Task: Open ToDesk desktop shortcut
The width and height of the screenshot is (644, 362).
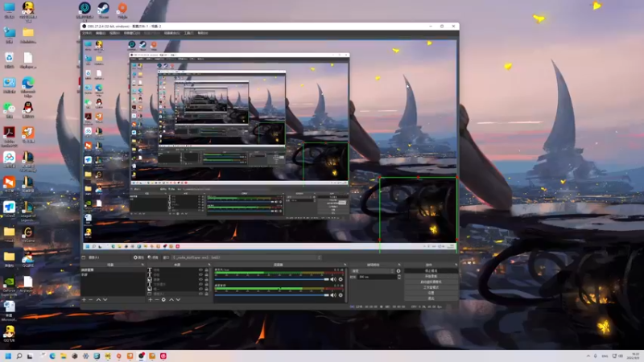Action: coord(9,210)
